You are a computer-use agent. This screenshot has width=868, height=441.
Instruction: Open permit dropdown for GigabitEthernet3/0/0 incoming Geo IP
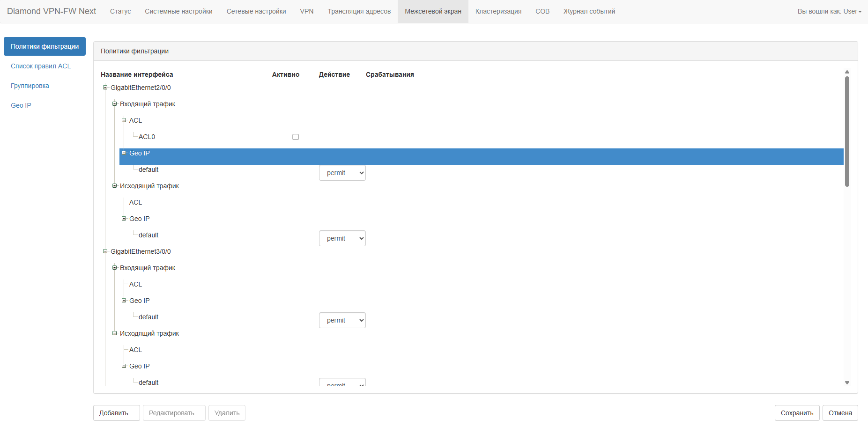(342, 320)
